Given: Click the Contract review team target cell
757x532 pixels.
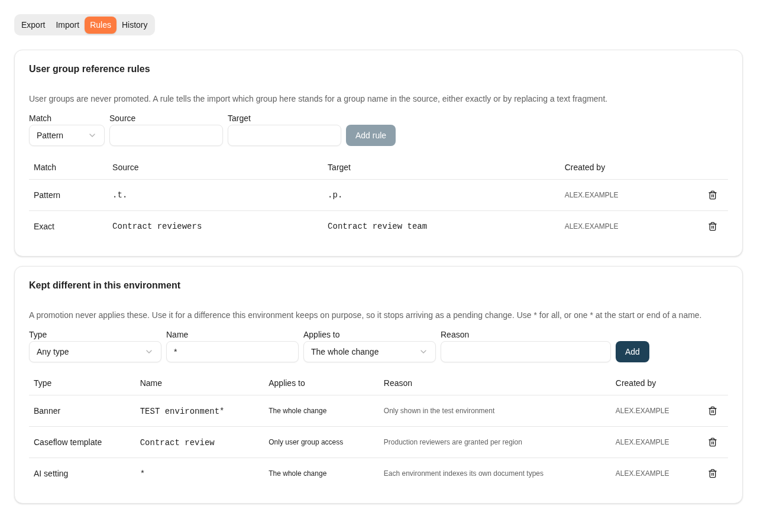Looking at the screenshot, I should 377,226.
